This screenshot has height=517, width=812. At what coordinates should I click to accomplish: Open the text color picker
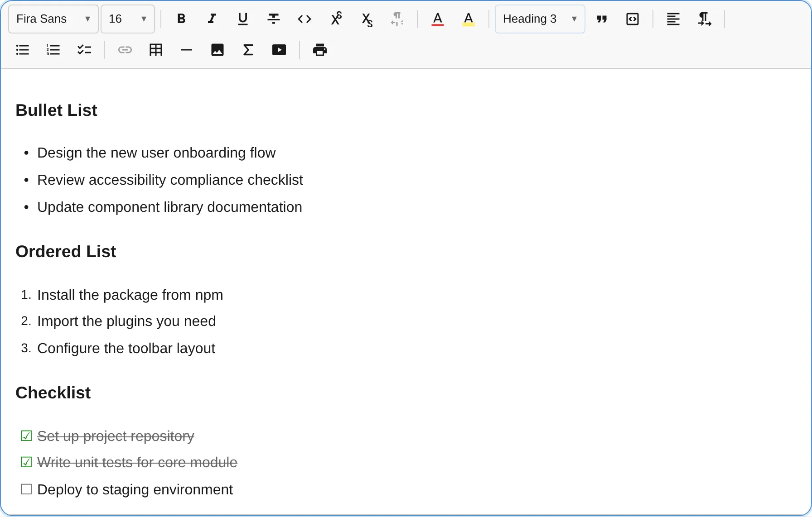(x=438, y=19)
